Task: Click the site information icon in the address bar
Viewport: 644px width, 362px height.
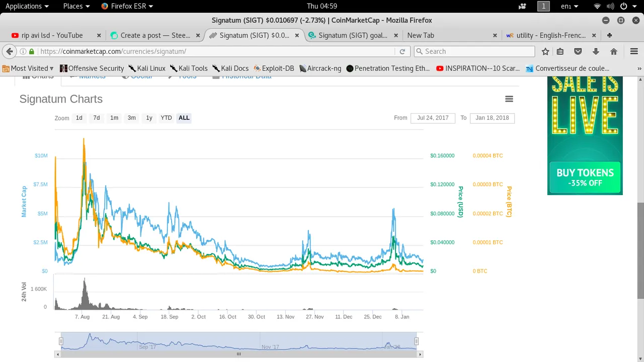Action: 23,51
